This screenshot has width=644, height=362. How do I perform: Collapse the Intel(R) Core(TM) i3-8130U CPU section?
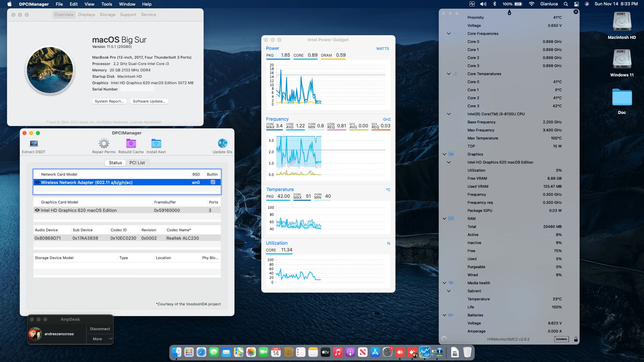coord(449,114)
